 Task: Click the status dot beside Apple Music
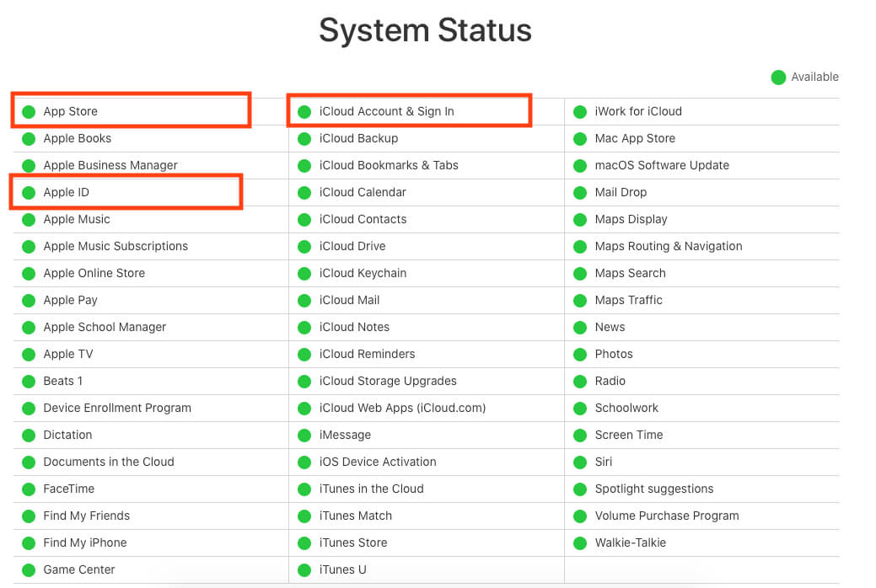(29, 220)
